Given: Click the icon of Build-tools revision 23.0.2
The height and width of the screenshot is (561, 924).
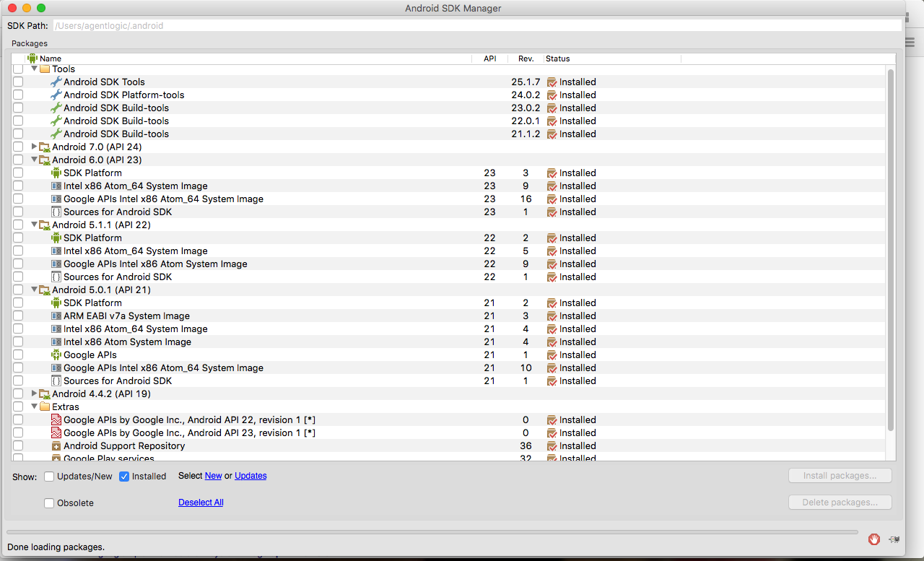Looking at the screenshot, I should point(56,108).
